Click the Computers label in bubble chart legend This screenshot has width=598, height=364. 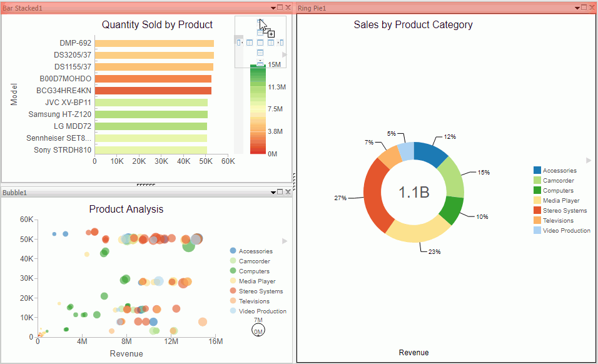click(254, 271)
